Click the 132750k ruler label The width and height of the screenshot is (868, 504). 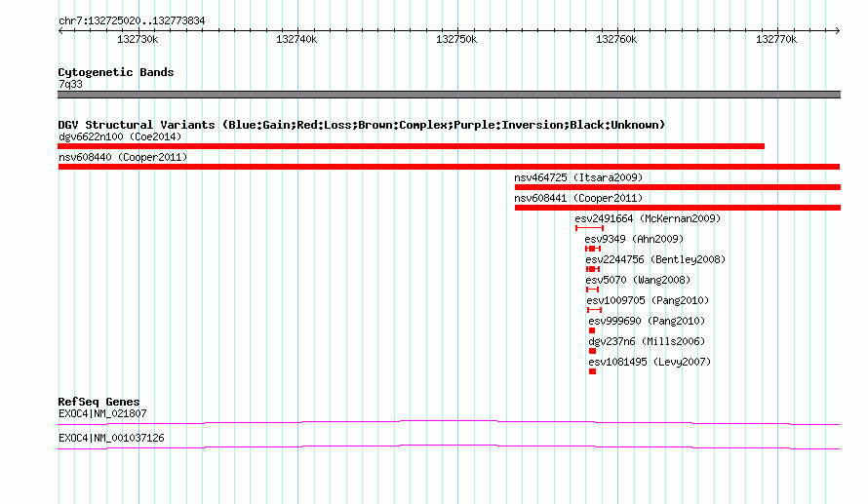(x=456, y=39)
